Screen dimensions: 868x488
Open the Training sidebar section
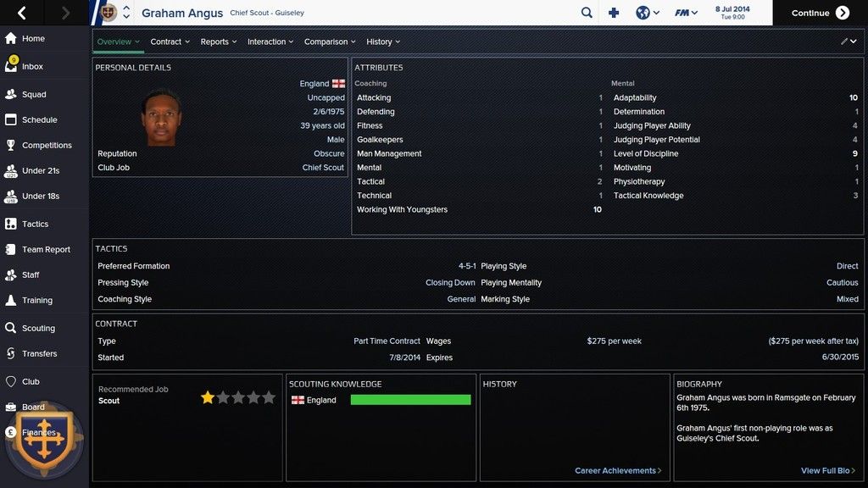click(x=36, y=300)
